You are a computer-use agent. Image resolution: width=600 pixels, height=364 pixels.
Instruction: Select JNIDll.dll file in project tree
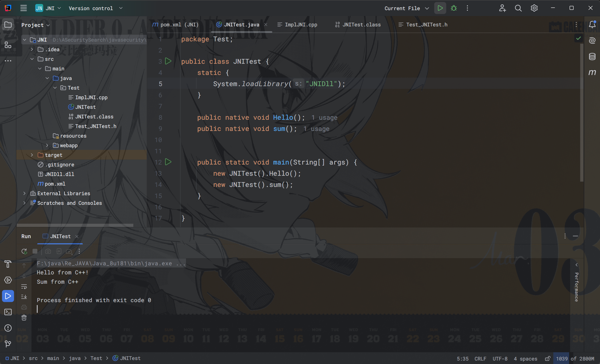pyautogui.click(x=59, y=174)
